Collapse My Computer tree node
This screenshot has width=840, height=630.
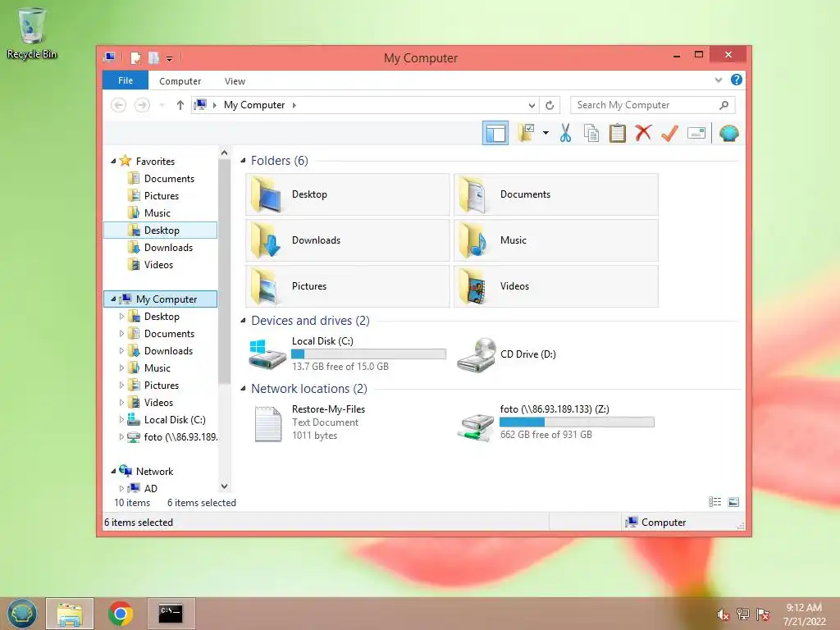[x=113, y=299]
